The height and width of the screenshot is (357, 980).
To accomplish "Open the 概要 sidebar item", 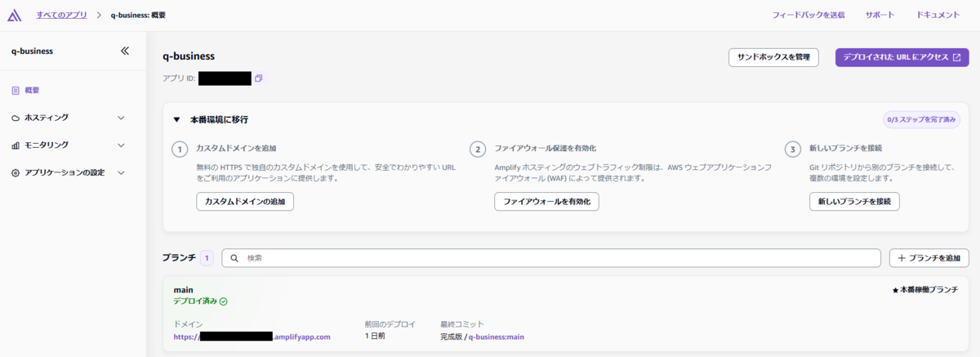I will point(32,91).
